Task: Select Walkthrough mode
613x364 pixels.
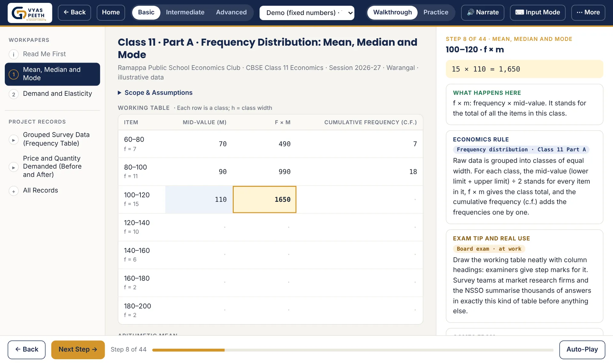Action: coord(392,12)
